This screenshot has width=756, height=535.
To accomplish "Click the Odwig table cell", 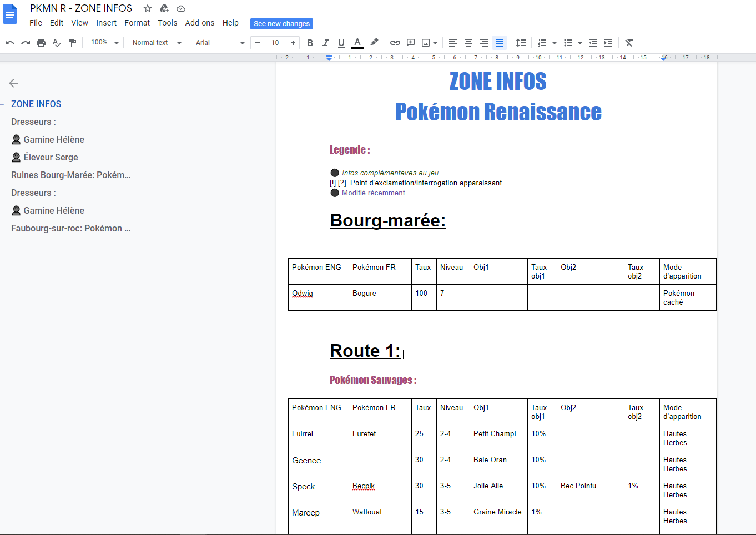I will click(319, 297).
